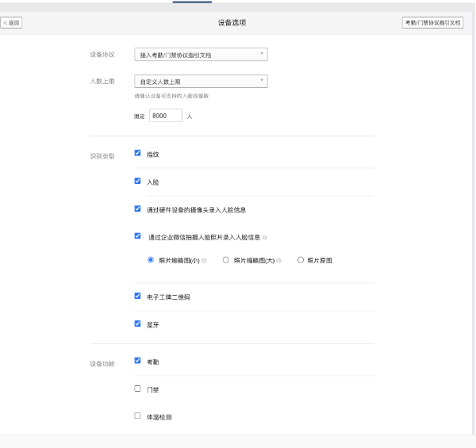
Task: Click info icon next to 照片缩略图(小)
Action: coord(204,260)
